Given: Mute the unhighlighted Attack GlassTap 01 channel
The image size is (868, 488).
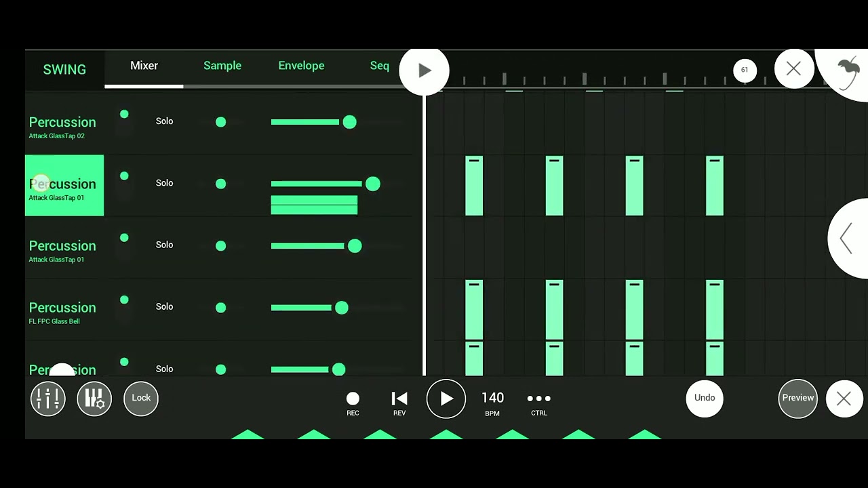Looking at the screenshot, I should point(124,237).
